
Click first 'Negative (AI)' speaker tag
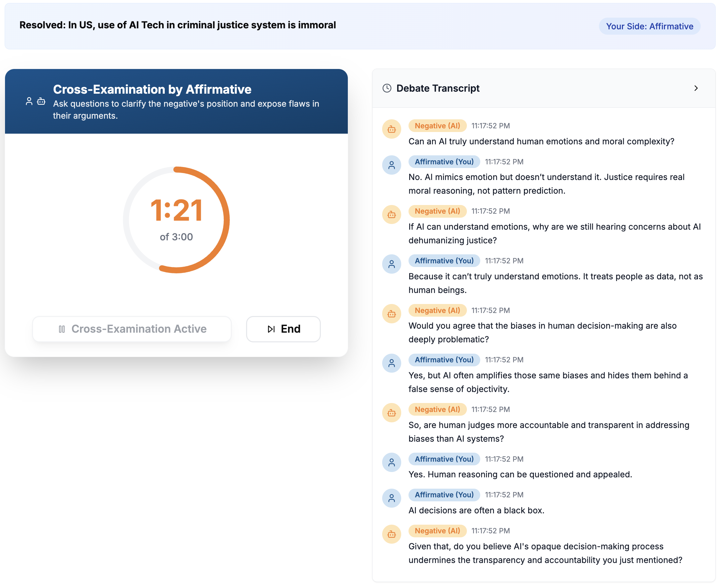coord(438,126)
